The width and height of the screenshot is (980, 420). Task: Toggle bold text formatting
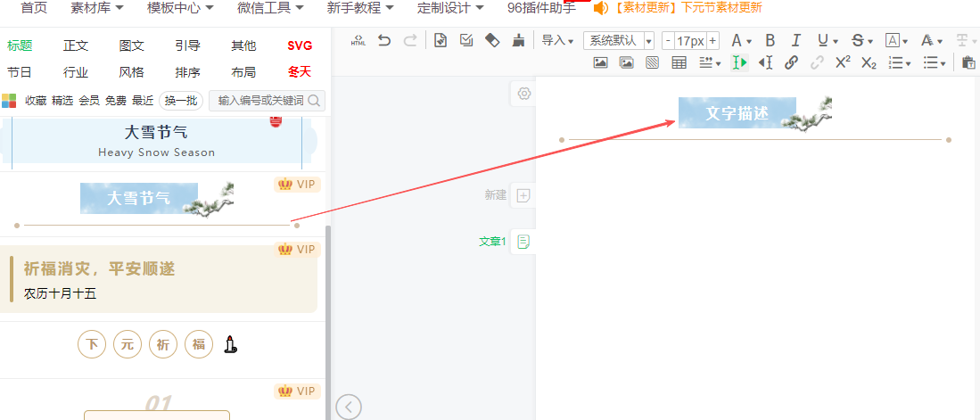pyautogui.click(x=770, y=40)
